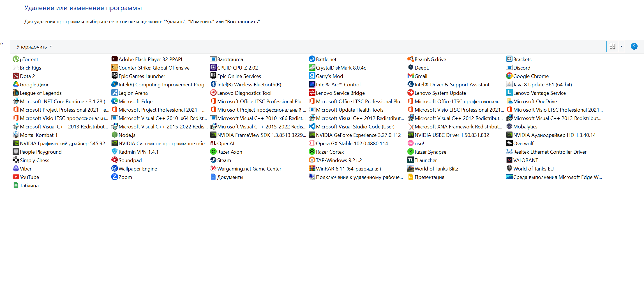Select the Brick Rigs entry

pyautogui.click(x=27, y=68)
